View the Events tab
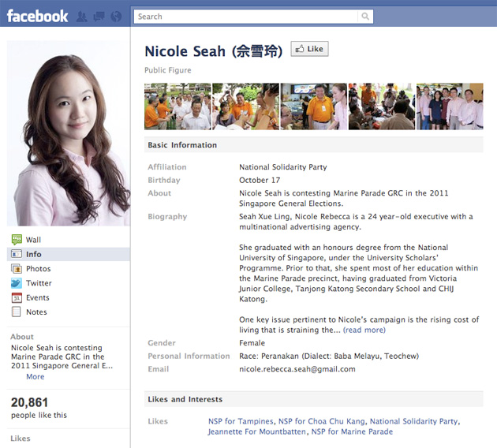This screenshot has height=448, width=497. [38, 297]
